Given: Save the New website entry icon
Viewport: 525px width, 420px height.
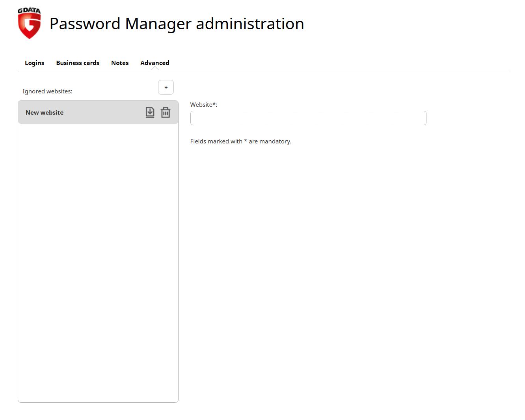Looking at the screenshot, I should coord(150,112).
